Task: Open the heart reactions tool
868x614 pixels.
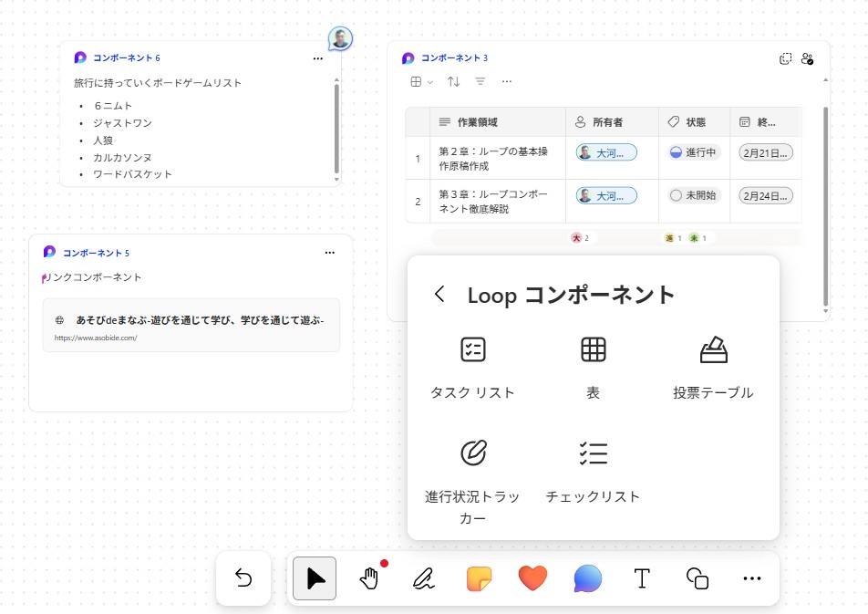Action: click(x=532, y=578)
